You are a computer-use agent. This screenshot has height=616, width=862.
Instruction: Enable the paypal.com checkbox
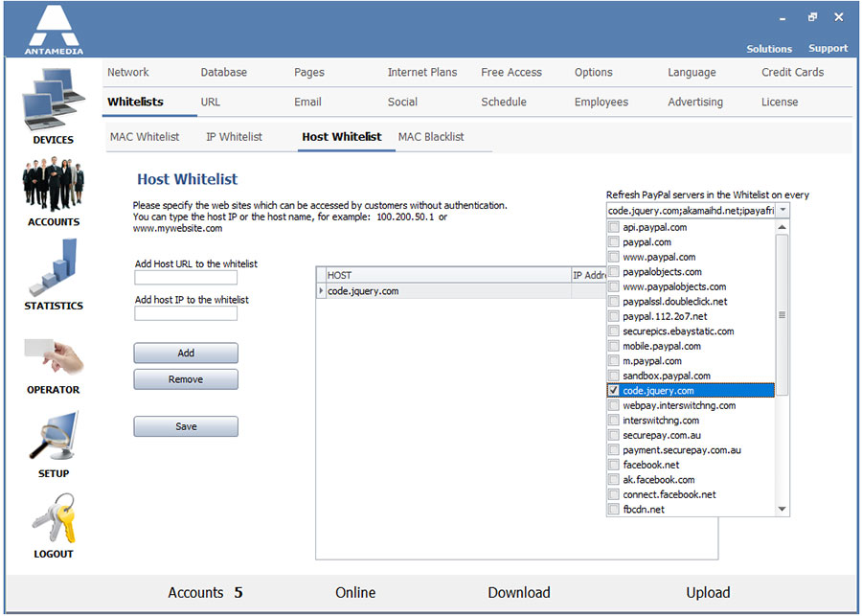pos(614,242)
